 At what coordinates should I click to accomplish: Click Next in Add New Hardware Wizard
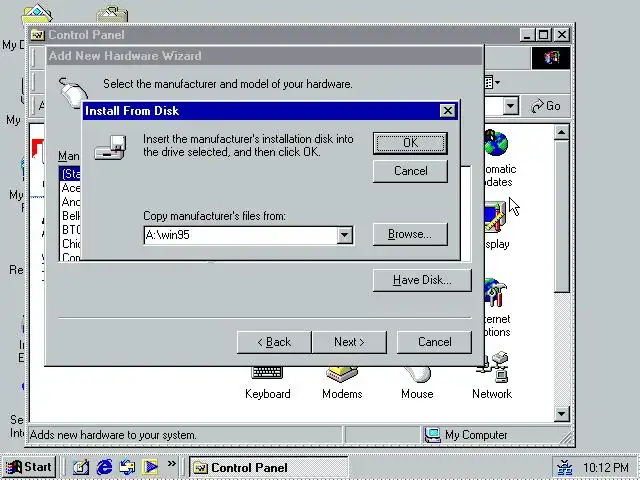coord(349,342)
